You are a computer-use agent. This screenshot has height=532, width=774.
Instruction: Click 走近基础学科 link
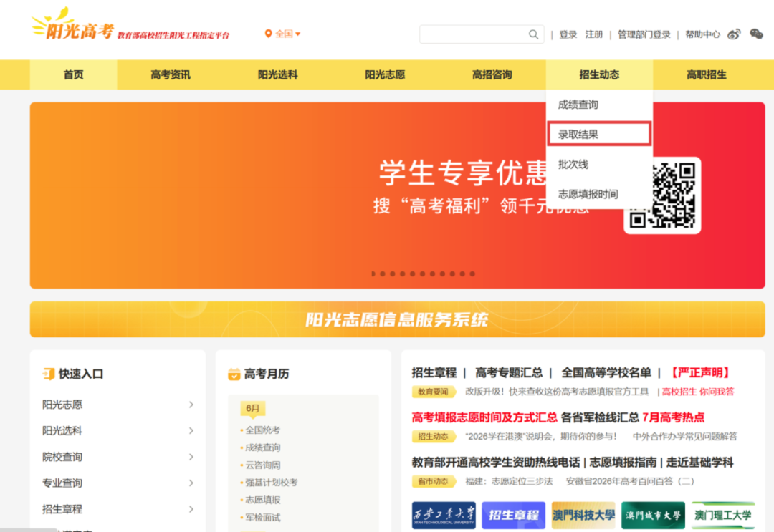[700, 463]
